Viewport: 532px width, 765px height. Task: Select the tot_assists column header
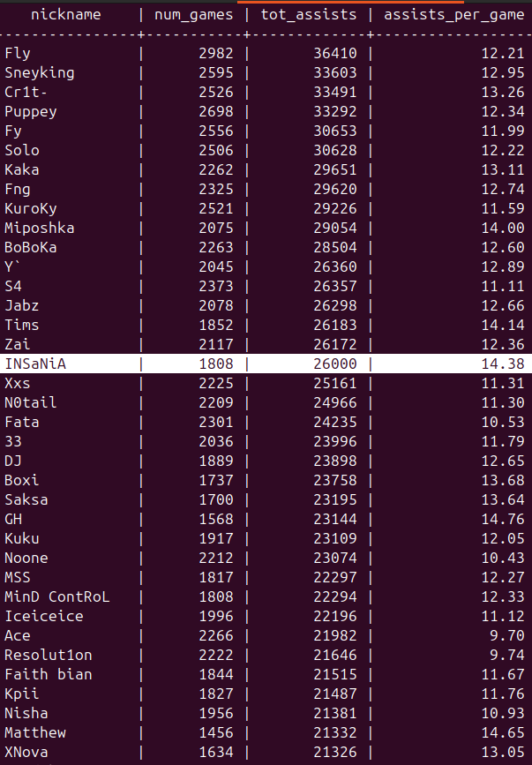pyautogui.click(x=308, y=14)
